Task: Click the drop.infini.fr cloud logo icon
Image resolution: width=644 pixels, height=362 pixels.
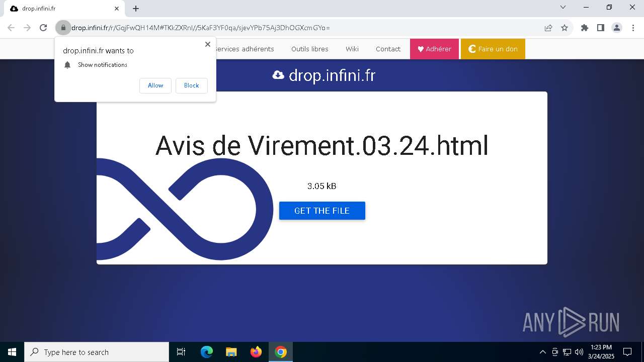Action: [278, 75]
